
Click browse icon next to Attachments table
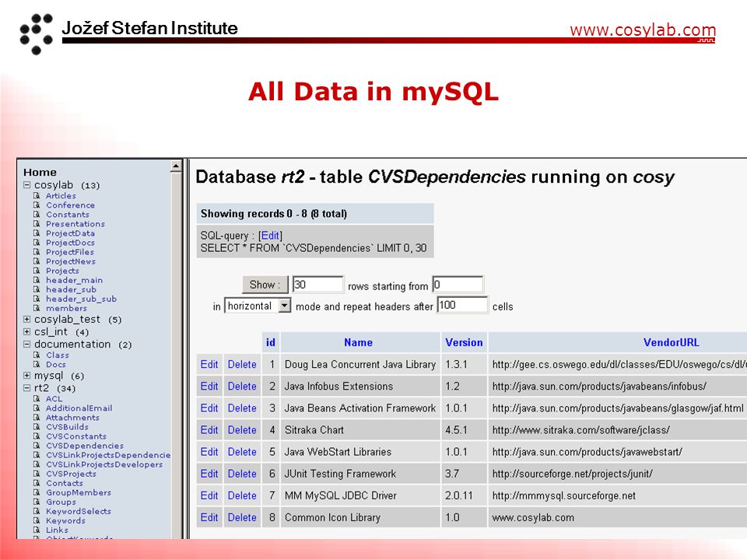37,418
